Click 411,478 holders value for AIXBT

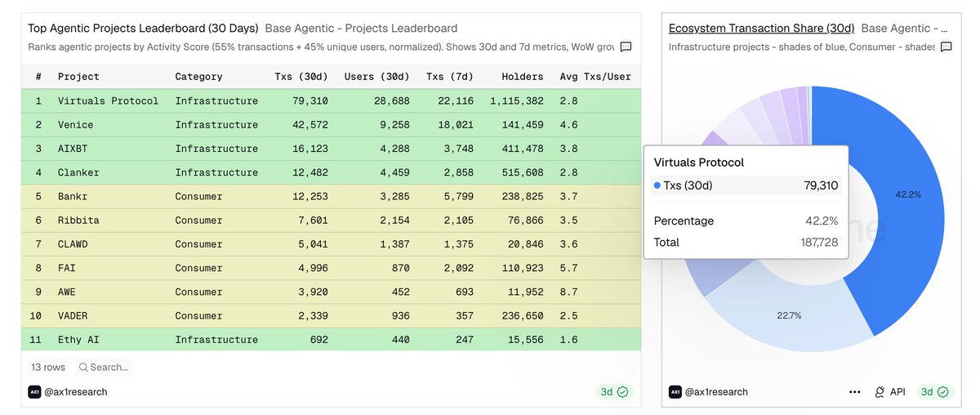coord(523,149)
